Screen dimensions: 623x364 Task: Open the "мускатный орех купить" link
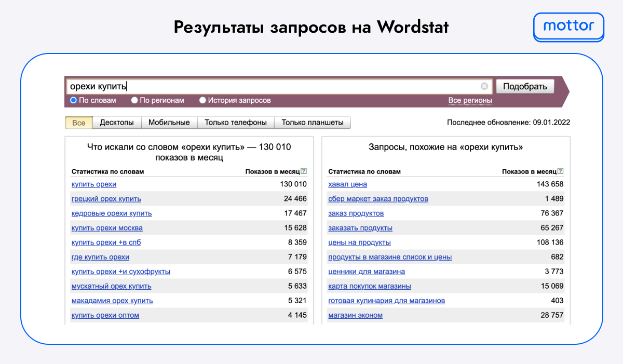[x=111, y=286]
